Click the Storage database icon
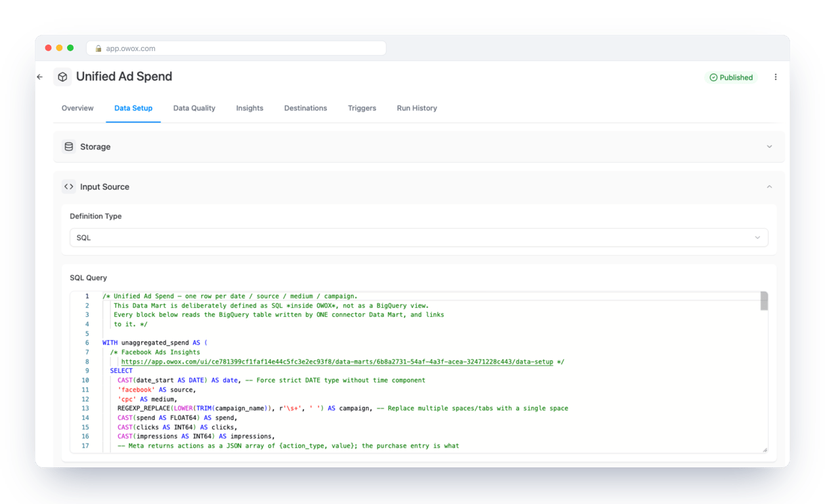This screenshot has height=504, width=825. click(69, 146)
